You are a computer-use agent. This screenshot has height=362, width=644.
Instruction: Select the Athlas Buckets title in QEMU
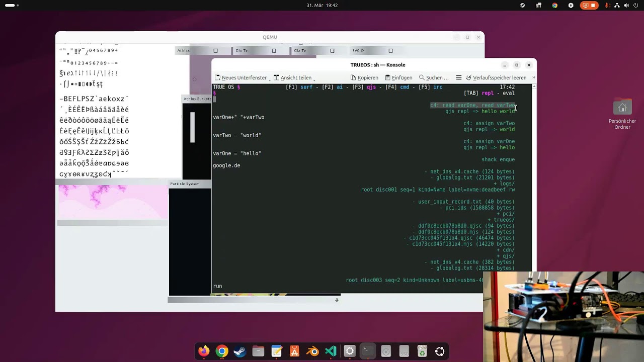pyautogui.click(x=197, y=99)
